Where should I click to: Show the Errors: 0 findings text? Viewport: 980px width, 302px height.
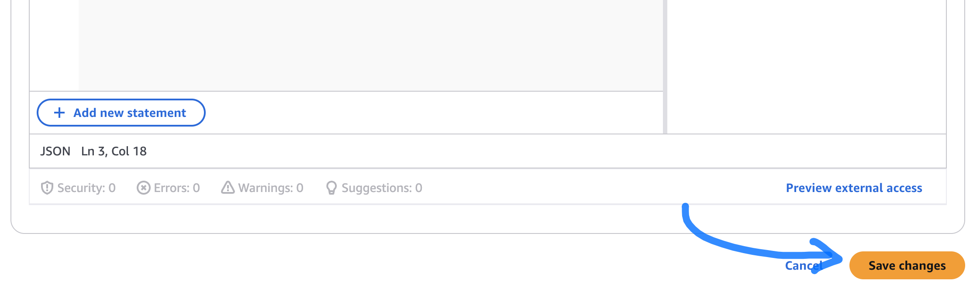point(177,188)
